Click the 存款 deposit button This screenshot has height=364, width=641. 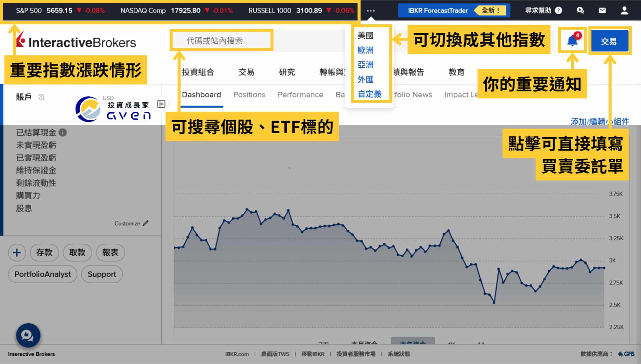click(44, 253)
